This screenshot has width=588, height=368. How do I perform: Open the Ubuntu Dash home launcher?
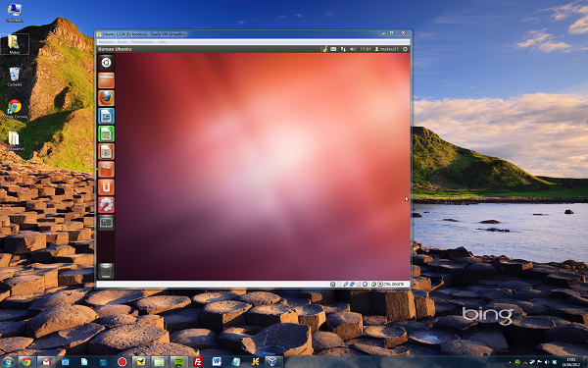[x=106, y=63]
